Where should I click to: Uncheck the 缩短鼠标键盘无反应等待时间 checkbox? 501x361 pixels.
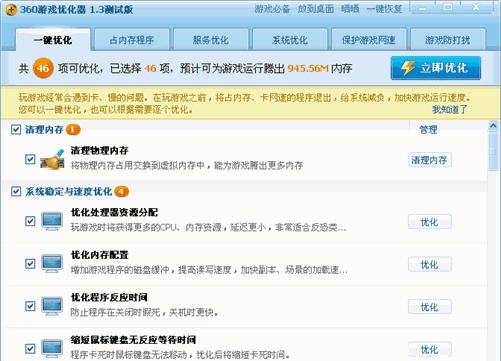pos(30,349)
